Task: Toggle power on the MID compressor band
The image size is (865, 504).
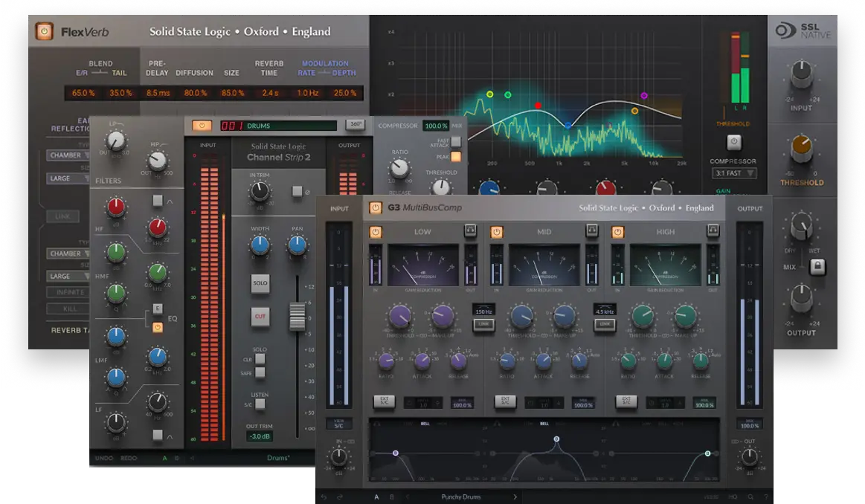Action: click(x=495, y=233)
